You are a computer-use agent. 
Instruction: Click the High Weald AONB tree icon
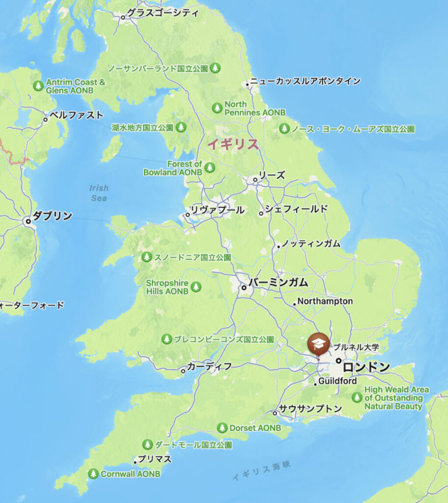point(357,397)
